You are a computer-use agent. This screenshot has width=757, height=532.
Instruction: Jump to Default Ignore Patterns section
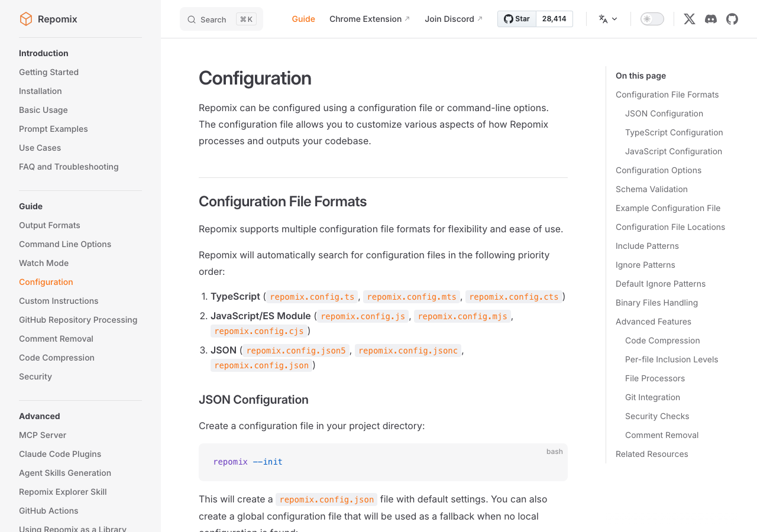click(x=661, y=284)
